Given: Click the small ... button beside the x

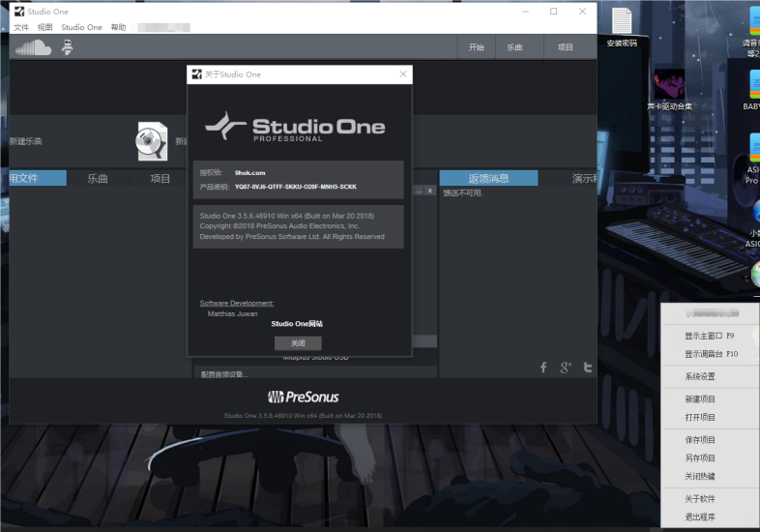Looking at the screenshot, I should [x=419, y=191].
